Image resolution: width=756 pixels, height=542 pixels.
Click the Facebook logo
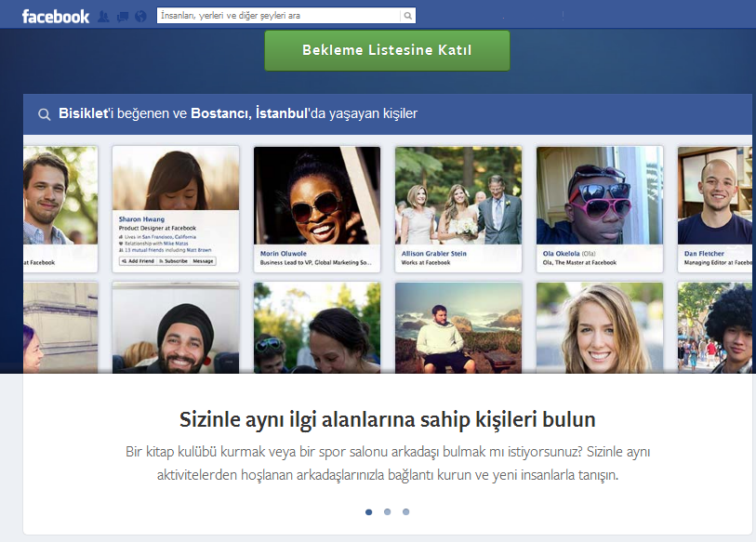click(x=56, y=17)
